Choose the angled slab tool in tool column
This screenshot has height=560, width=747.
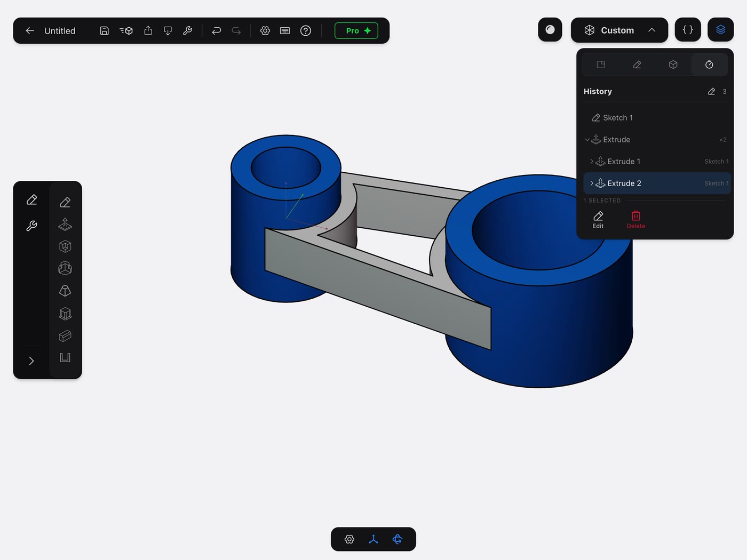65,336
